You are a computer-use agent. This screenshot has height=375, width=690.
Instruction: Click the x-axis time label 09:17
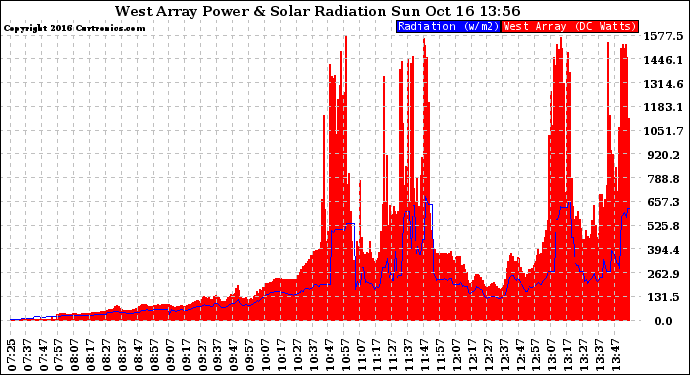186,355
